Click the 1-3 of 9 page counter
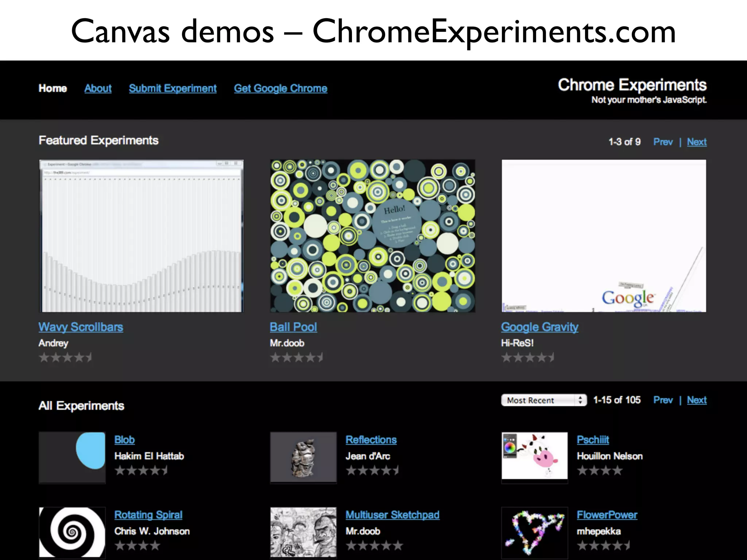 (x=624, y=142)
